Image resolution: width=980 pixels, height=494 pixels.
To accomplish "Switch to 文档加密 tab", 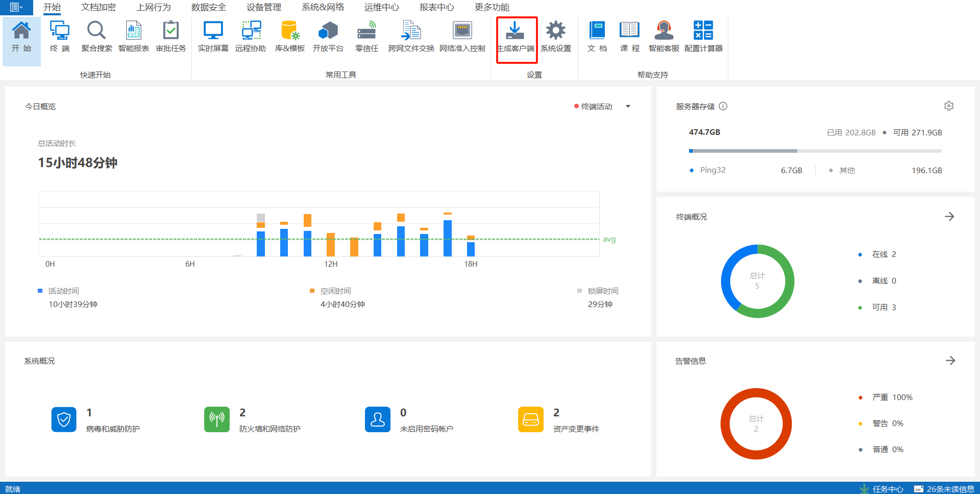I will coord(99,7).
